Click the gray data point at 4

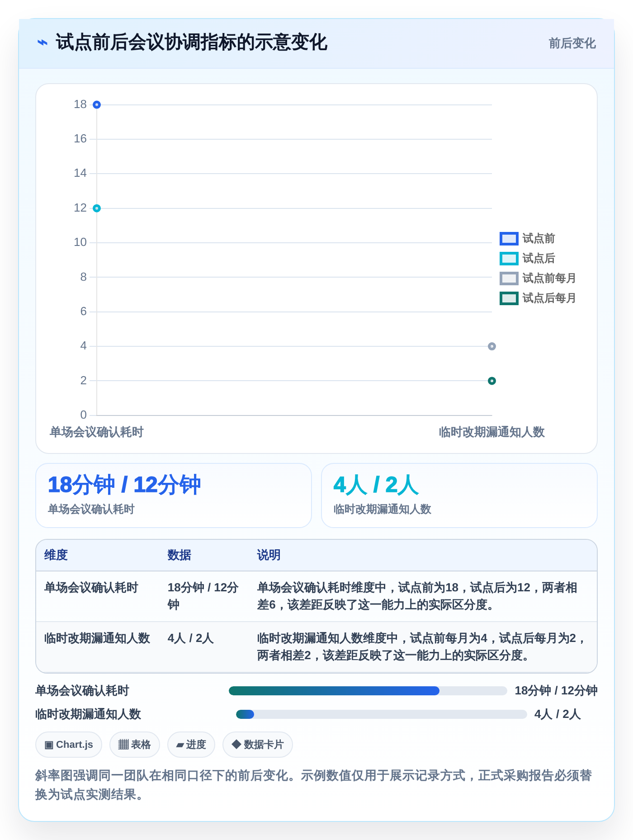click(x=492, y=346)
